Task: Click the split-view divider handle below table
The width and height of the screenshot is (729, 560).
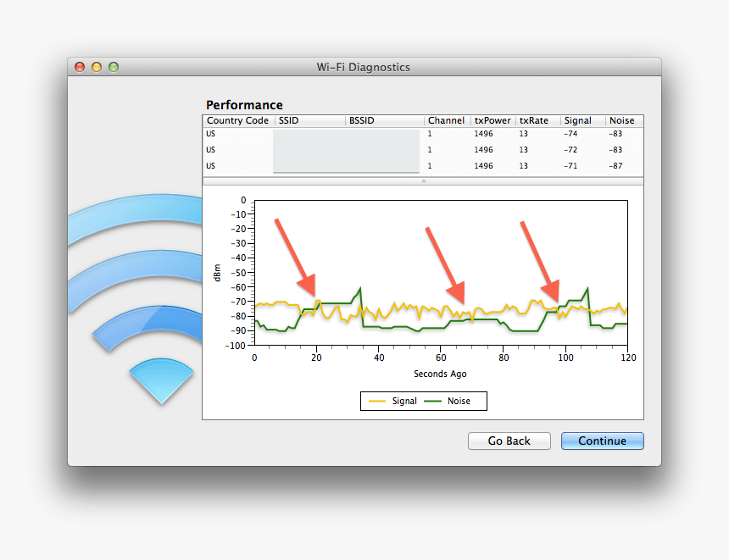Action: (424, 181)
